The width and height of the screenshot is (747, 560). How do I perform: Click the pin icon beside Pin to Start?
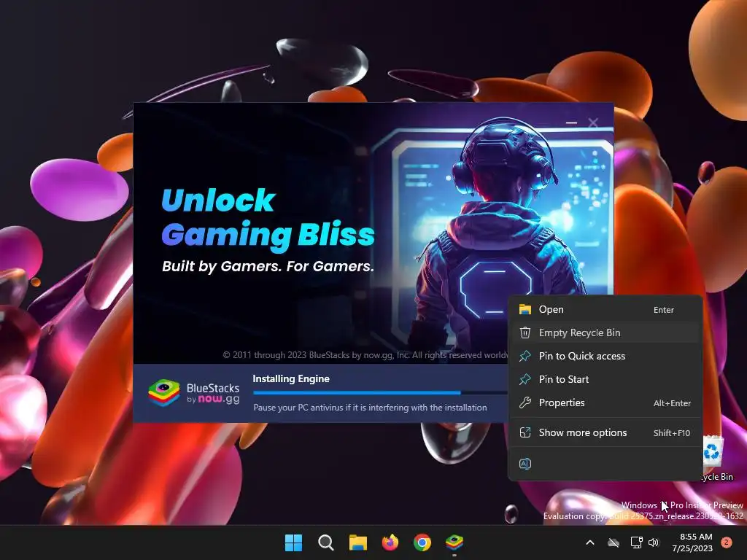click(525, 379)
